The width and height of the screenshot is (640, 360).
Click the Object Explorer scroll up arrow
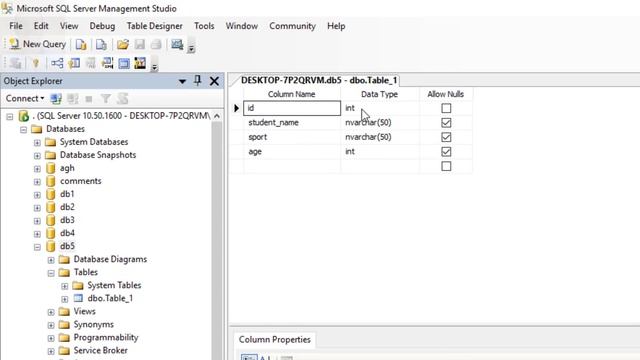pos(217,116)
